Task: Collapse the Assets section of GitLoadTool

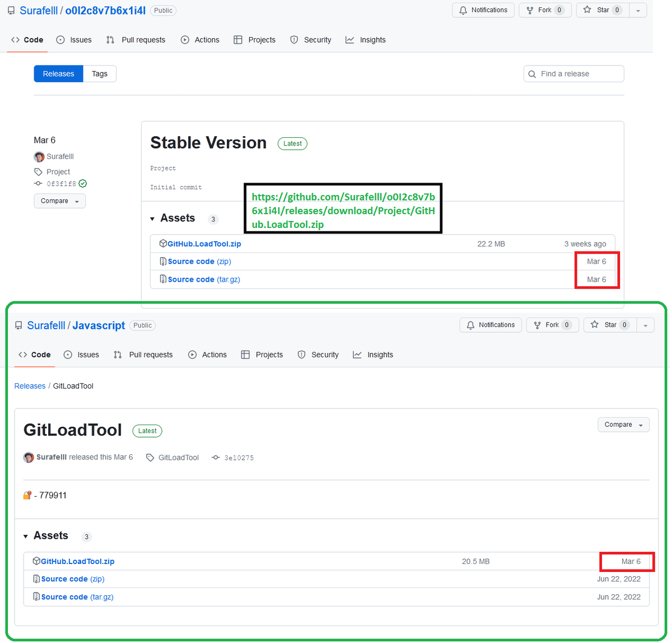Action: click(x=45, y=536)
